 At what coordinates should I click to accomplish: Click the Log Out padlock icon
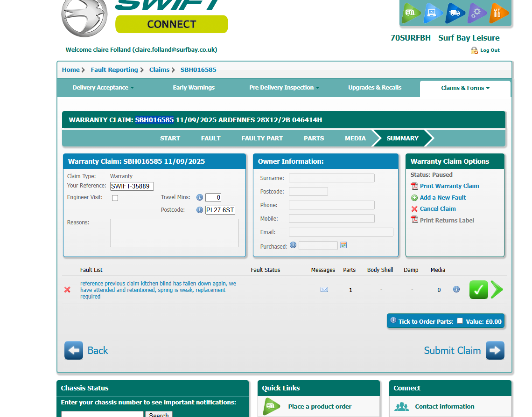(474, 50)
